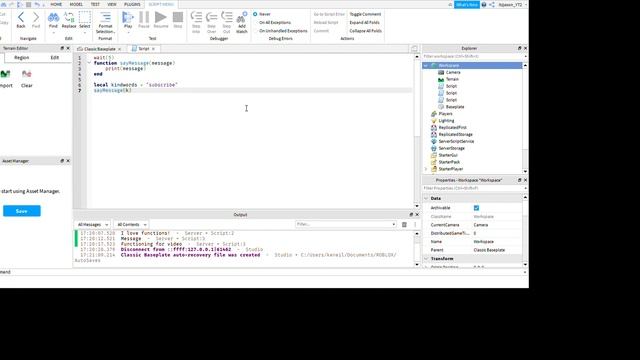This screenshot has width=640, height=360.
Task: Click the blue Save button
Action: 22,211
